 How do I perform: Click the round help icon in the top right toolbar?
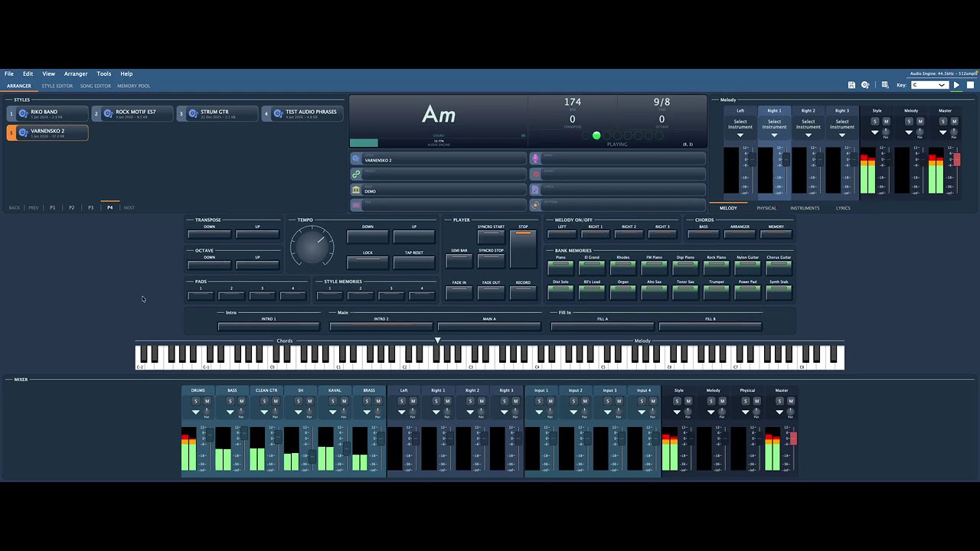(x=865, y=85)
